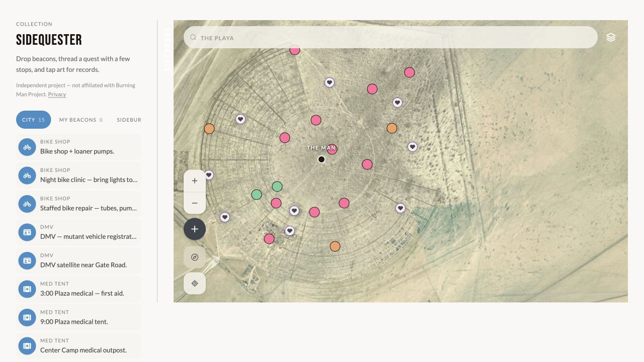Click med icon for 3:00 Plaza medical

(27, 289)
